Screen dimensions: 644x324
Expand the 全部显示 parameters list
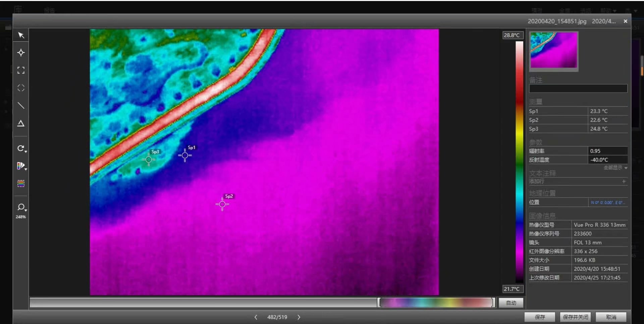click(x=615, y=168)
